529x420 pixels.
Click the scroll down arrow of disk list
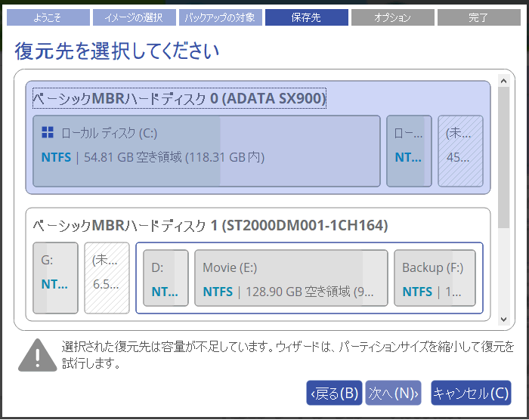(503, 319)
